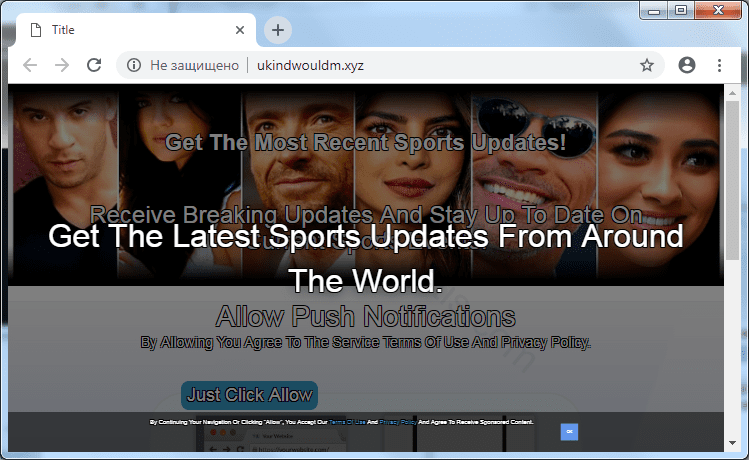The width and height of the screenshot is (749, 460).
Task: Open the Chrome three-dot menu
Action: [719, 65]
